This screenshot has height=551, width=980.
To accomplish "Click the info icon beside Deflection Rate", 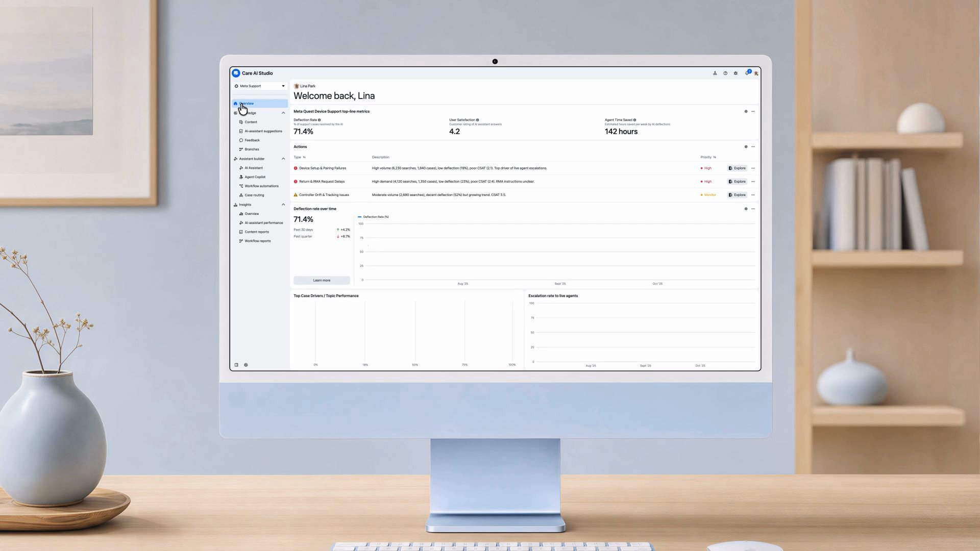I will tap(320, 120).
